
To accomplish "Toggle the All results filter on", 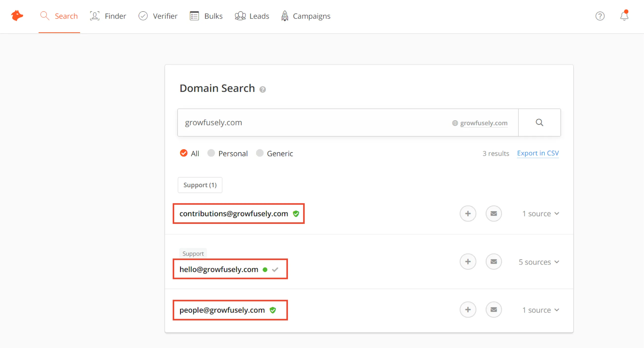I will click(x=183, y=153).
